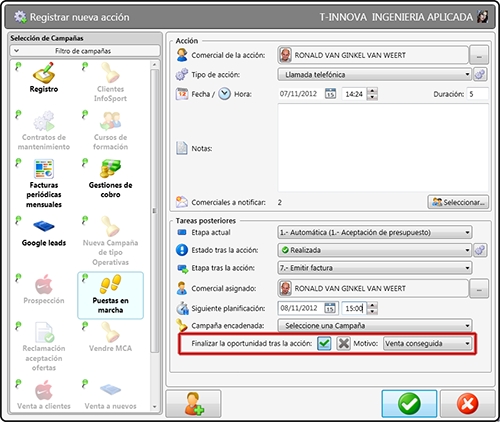Click the Comercial asignado name field
Image resolution: width=500 pixels, height=422 pixels.
tap(373, 288)
